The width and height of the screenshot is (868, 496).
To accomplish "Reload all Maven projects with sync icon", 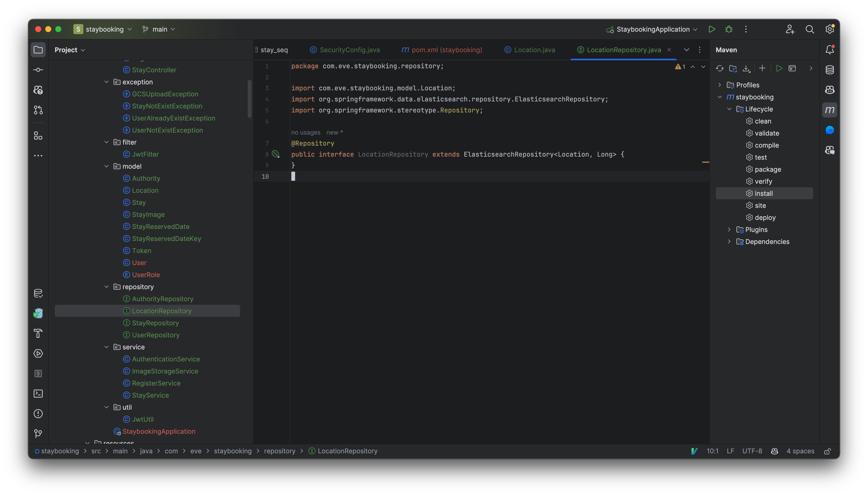I will 720,68.
